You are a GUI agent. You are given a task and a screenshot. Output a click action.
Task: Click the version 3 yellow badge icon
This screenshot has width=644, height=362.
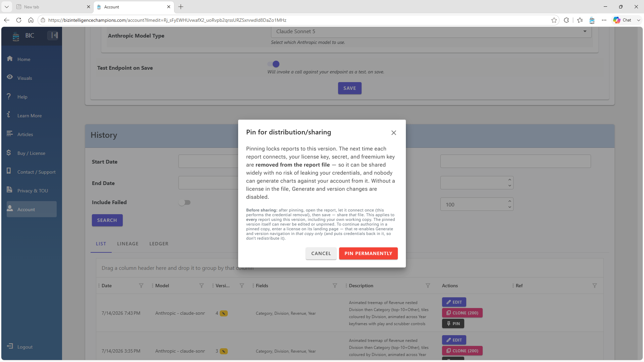pos(224,351)
